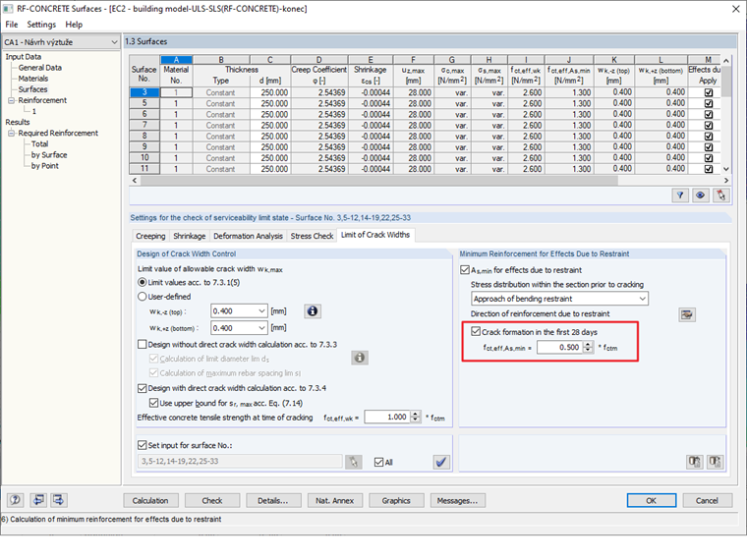
Task: Open the Help menu
Action: (x=74, y=25)
